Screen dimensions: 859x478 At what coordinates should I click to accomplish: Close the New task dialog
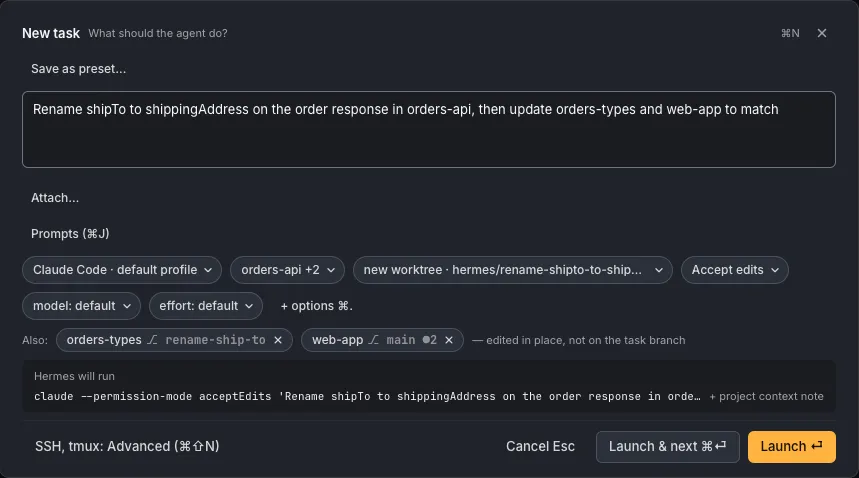tap(822, 33)
